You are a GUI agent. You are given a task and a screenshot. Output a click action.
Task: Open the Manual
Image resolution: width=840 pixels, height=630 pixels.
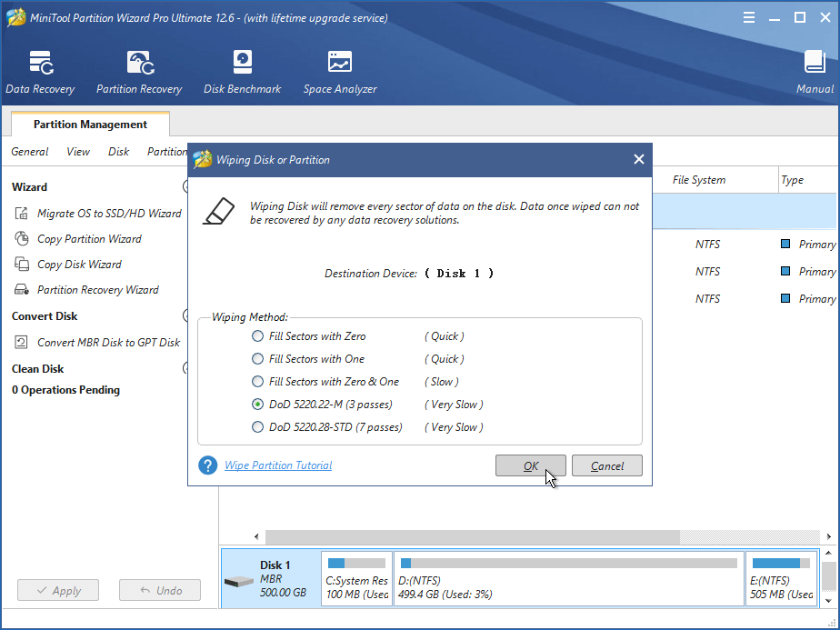815,73
